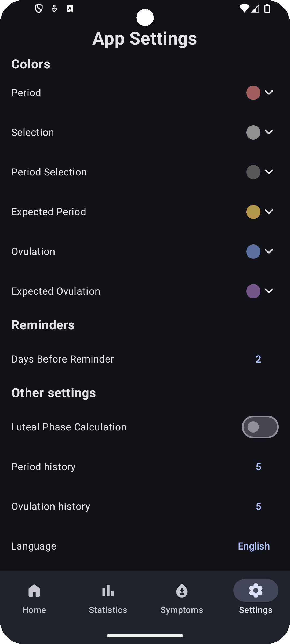Open the Home tab house icon
The width and height of the screenshot is (290, 644).
(34, 591)
